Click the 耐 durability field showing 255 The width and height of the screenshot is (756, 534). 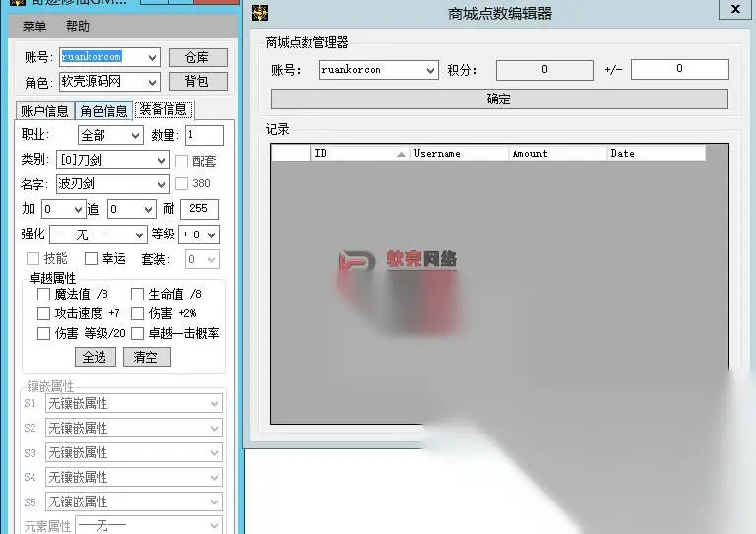coord(199,209)
